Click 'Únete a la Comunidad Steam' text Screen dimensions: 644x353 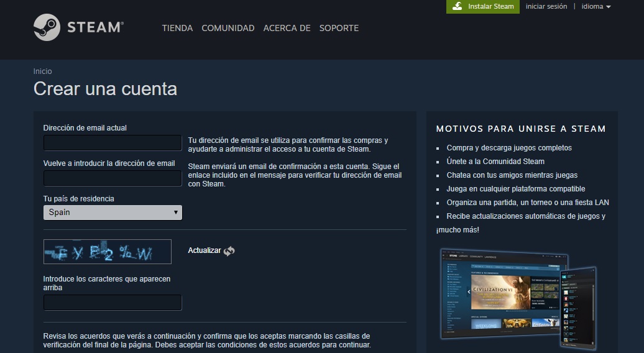coord(495,162)
